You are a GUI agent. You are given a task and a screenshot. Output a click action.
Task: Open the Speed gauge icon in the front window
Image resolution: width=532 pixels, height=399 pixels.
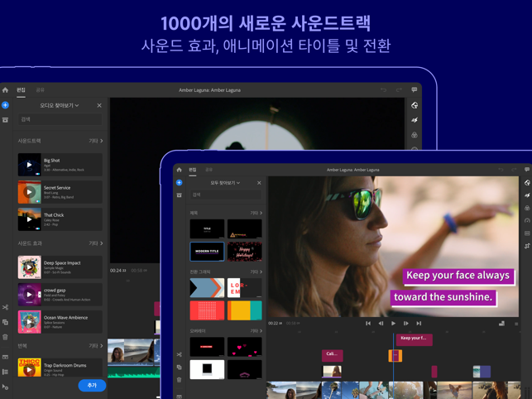527,220
